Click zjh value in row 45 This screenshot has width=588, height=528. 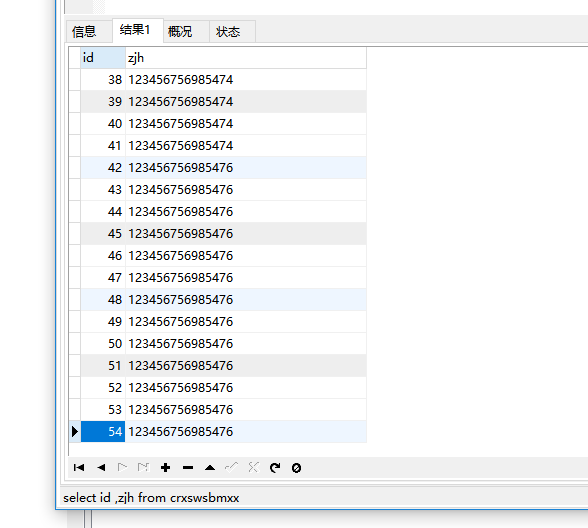(246, 234)
